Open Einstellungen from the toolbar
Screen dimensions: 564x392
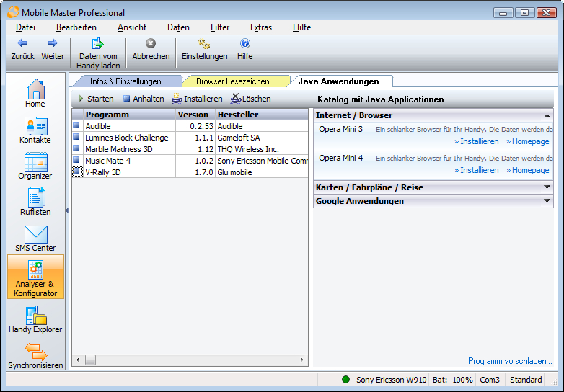coord(204,50)
